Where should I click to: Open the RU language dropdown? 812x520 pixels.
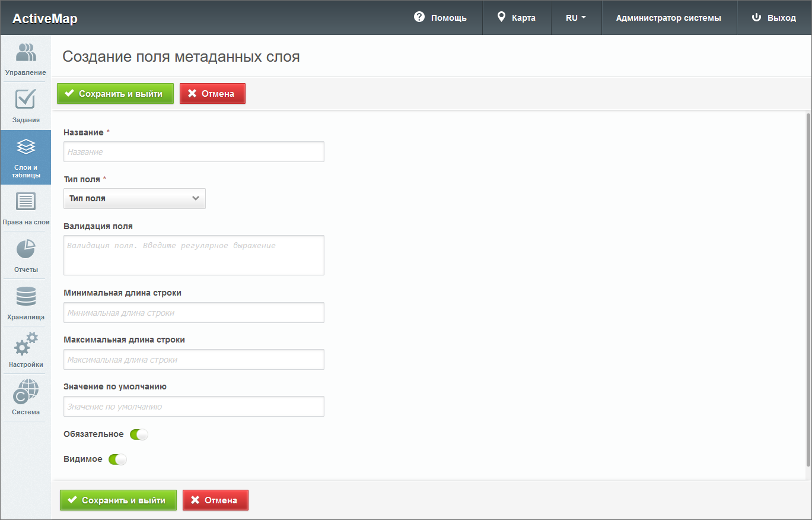point(575,18)
